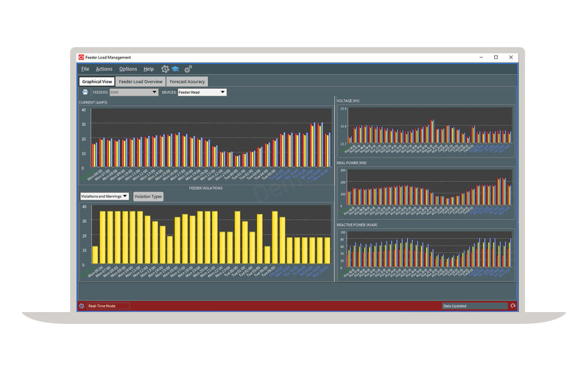Open settings with the double-gear icon

(188, 69)
